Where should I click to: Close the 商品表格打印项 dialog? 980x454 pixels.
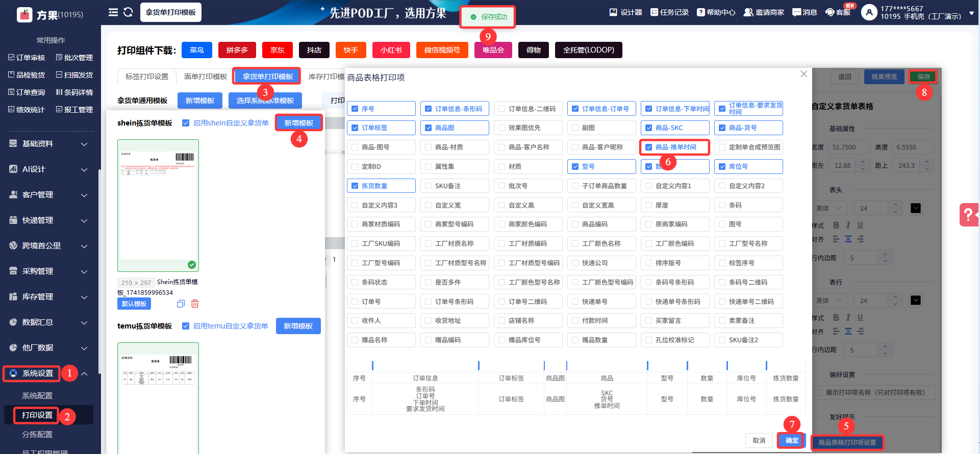tap(803, 74)
